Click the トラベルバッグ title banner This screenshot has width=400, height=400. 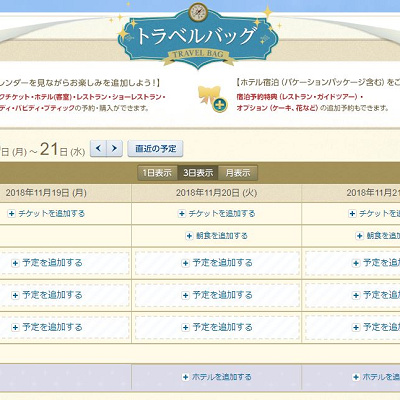click(198, 38)
